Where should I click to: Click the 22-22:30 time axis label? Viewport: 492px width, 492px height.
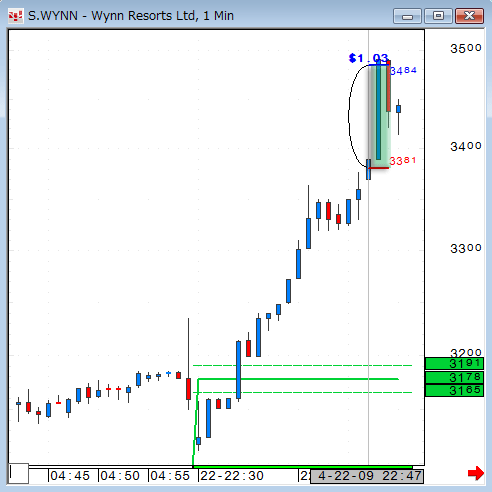[x=232, y=476]
